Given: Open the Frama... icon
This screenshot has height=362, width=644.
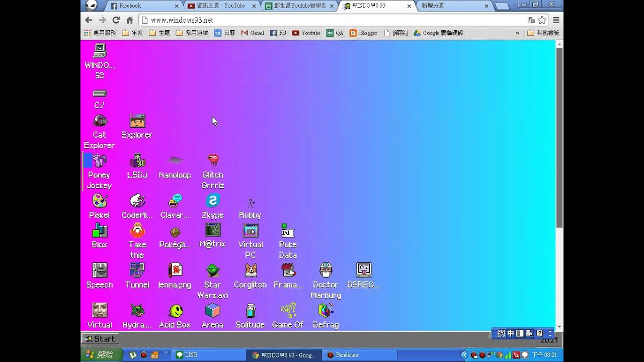Looking at the screenshot, I should tap(288, 270).
